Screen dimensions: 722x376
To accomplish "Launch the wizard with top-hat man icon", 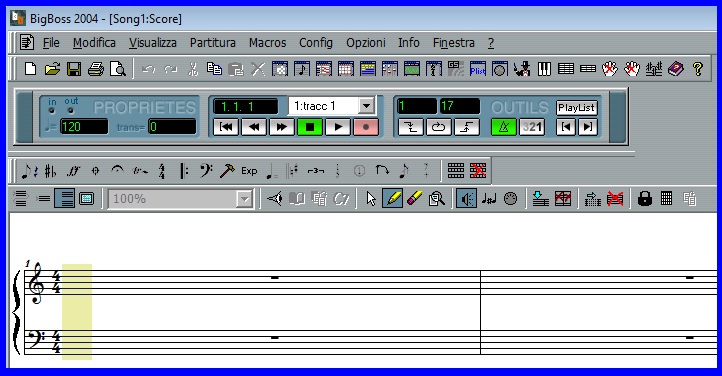I will (522, 69).
